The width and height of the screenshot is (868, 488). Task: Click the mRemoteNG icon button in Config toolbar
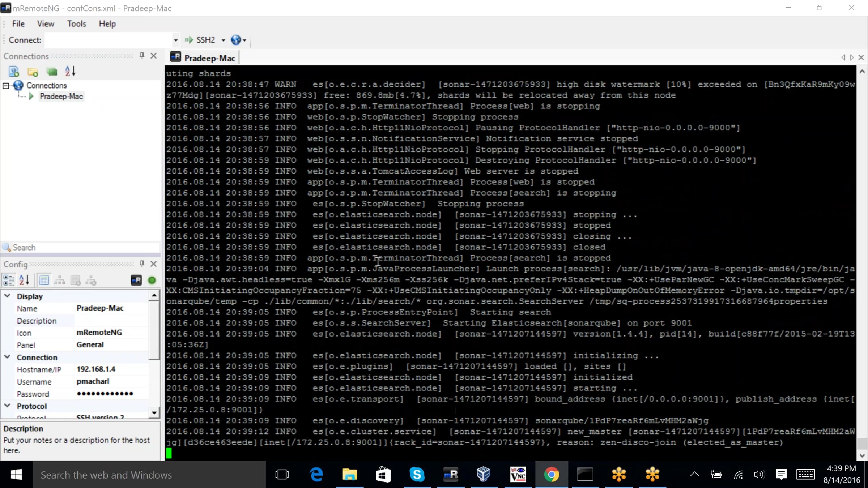click(136, 280)
